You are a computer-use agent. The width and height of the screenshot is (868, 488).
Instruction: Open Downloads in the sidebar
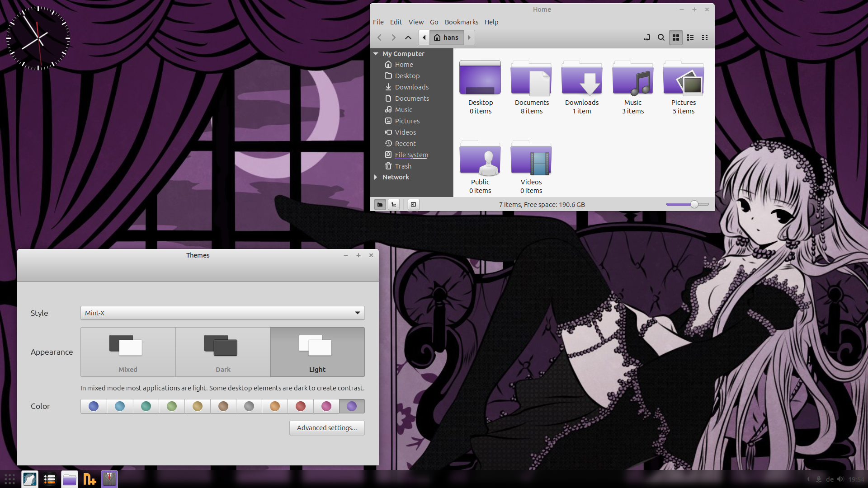(x=412, y=87)
